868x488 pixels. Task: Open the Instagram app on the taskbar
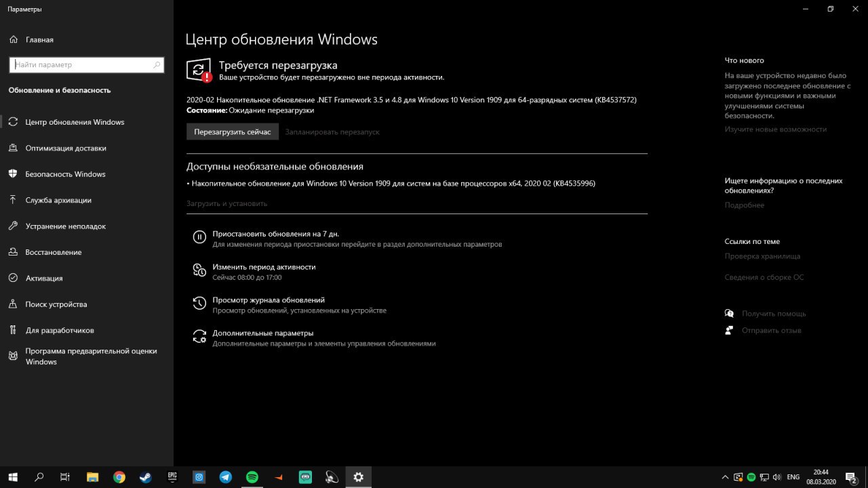pos(199,477)
